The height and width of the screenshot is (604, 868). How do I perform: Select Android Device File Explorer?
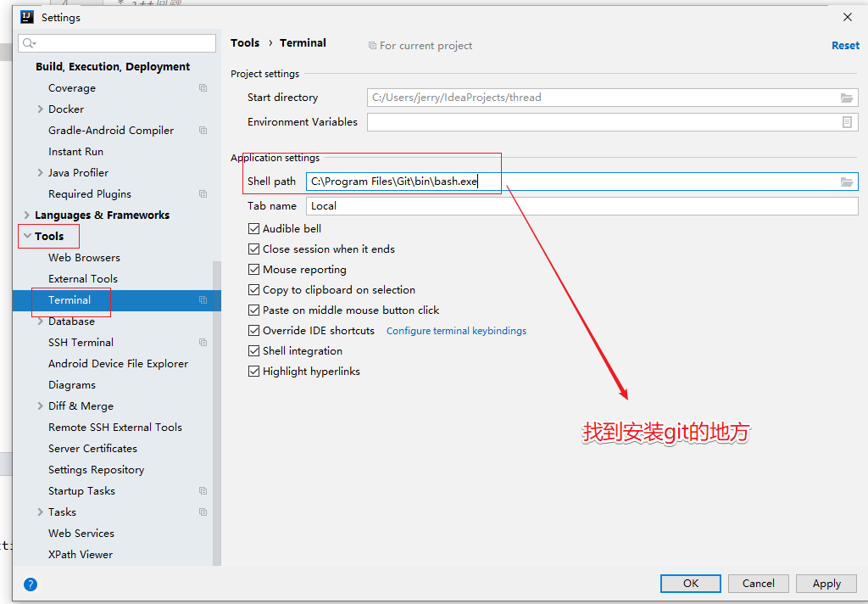point(118,364)
